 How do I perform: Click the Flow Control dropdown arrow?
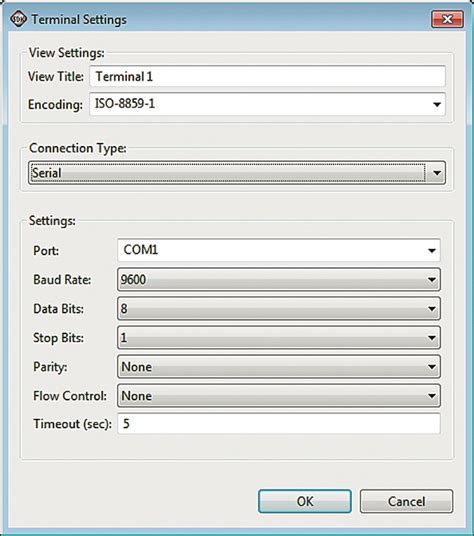(x=432, y=396)
